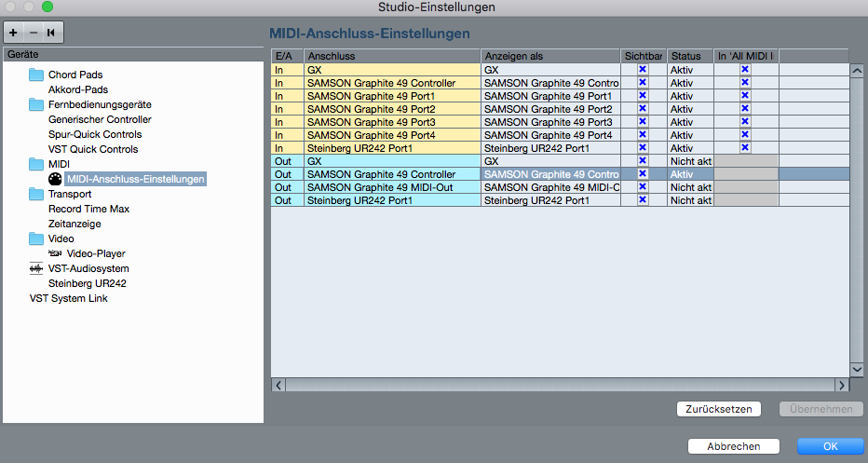Screen dimensions: 868x463
Task: Toggle All MIDI Inputs for In GX
Action: click(x=745, y=69)
